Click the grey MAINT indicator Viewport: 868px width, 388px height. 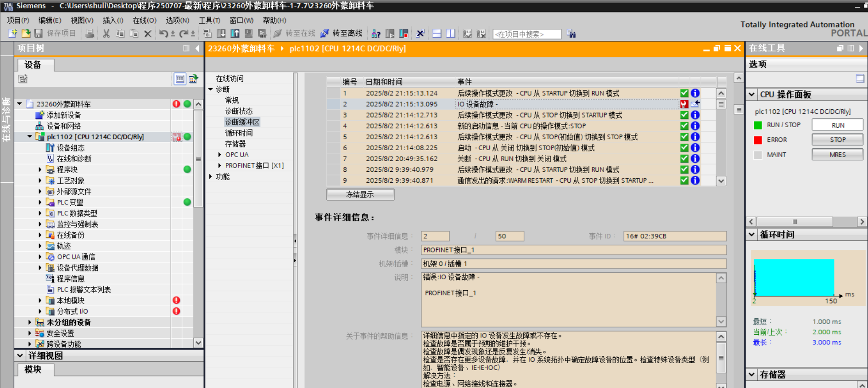point(758,155)
